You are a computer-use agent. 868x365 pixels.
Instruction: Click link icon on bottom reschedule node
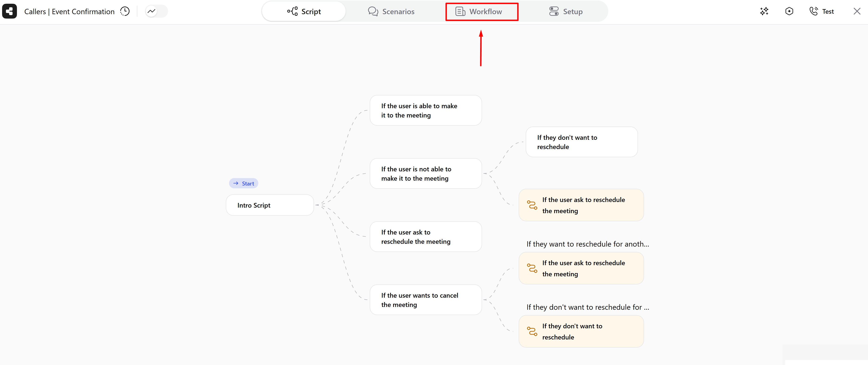point(532,331)
